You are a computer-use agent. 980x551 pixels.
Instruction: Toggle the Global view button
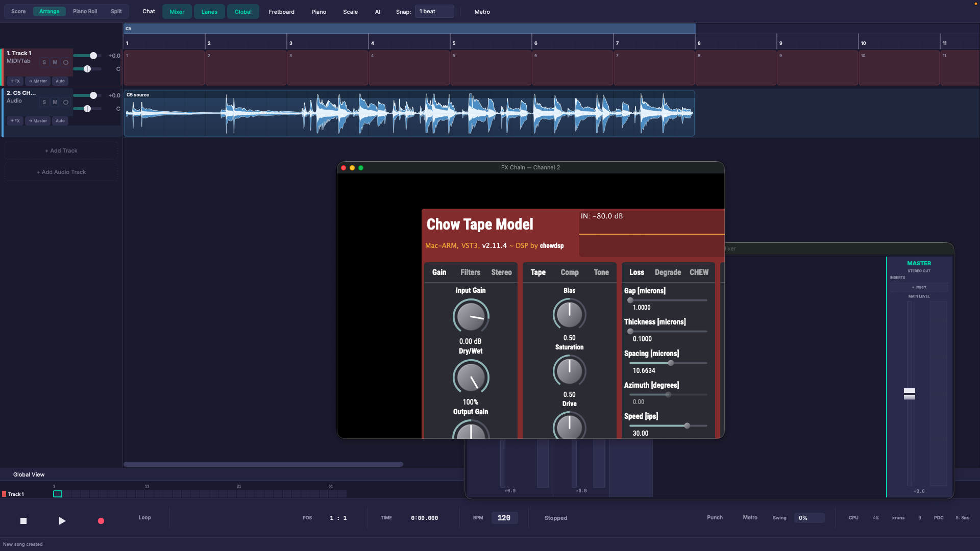pyautogui.click(x=243, y=12)
